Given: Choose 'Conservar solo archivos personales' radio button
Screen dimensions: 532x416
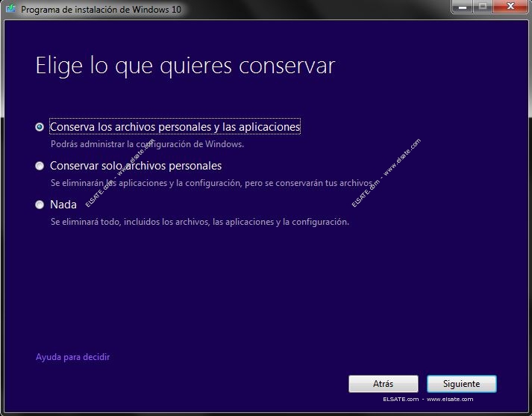Looking at the screenshot, I should [x=40, y=166].
